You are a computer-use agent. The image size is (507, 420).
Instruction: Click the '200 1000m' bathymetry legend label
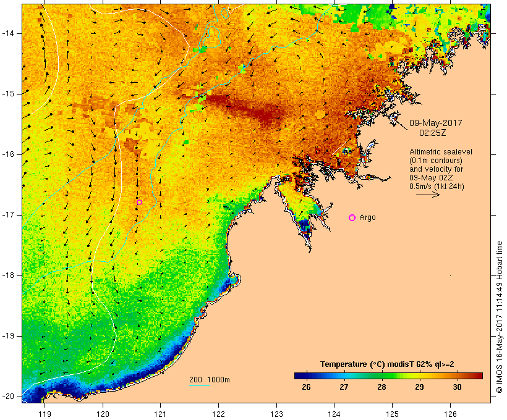coord(210,380)
